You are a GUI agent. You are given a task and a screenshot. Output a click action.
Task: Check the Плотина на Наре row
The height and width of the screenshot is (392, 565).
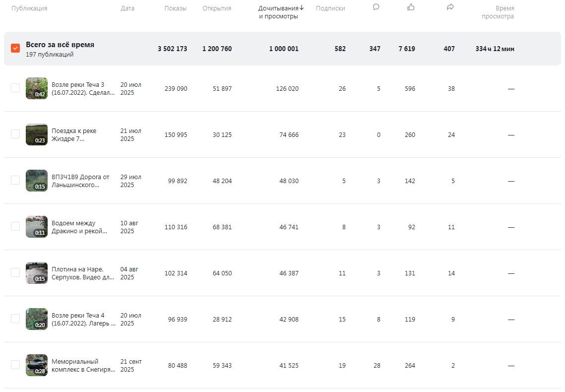(15, 272)
